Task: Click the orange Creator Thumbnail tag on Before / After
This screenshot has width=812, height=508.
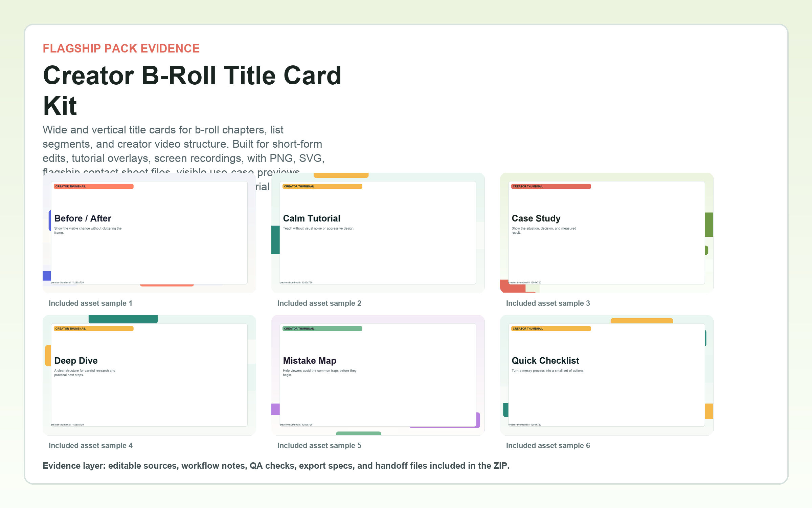Action: (x=94, y=186)
